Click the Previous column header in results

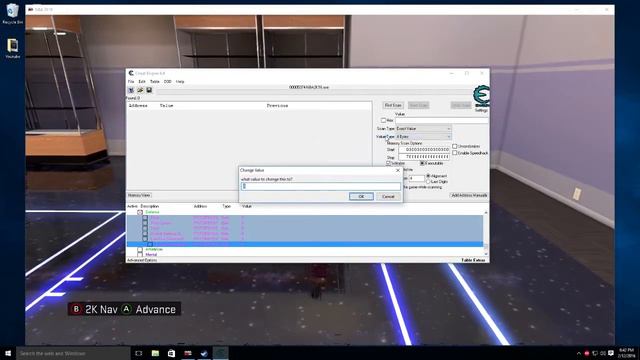coord(278,105)
